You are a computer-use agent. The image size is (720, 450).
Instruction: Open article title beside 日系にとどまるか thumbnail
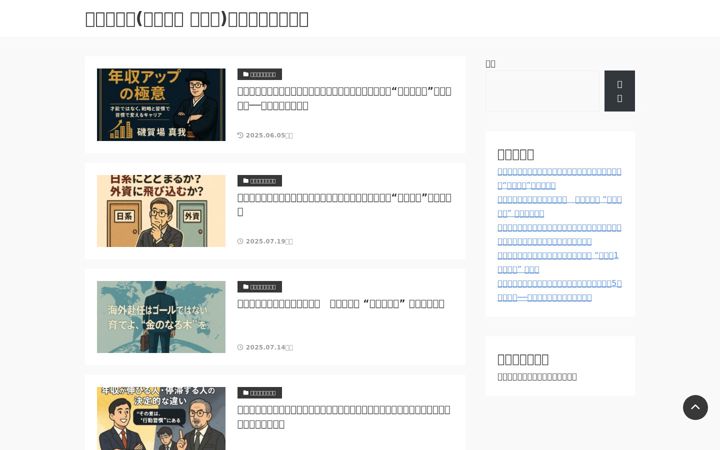click(x=344, y=204)
